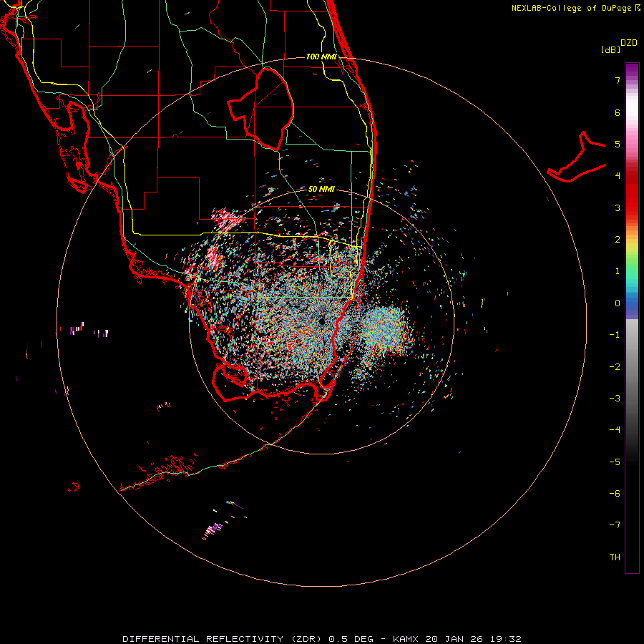Click the 1 value on the color scale
This screenshot has width=644, height=644.
click(x=618, y=270)
